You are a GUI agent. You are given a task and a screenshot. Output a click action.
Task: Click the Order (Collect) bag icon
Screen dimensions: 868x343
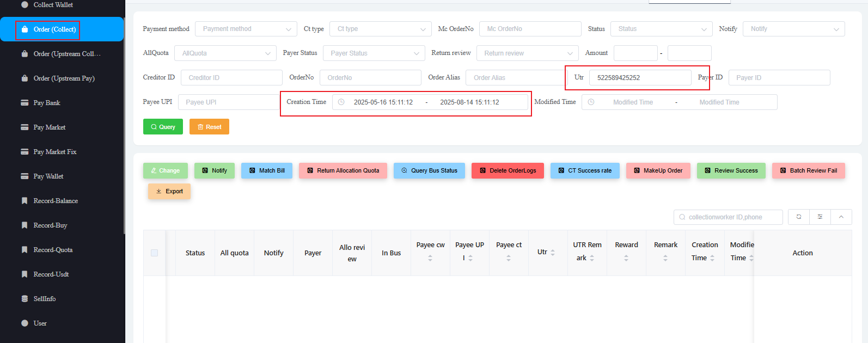[25, 29]
